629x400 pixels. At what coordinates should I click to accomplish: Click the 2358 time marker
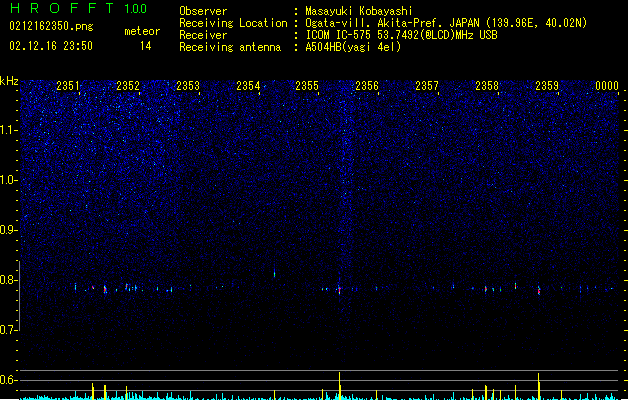pyautogui.click(x=487, y=86)
